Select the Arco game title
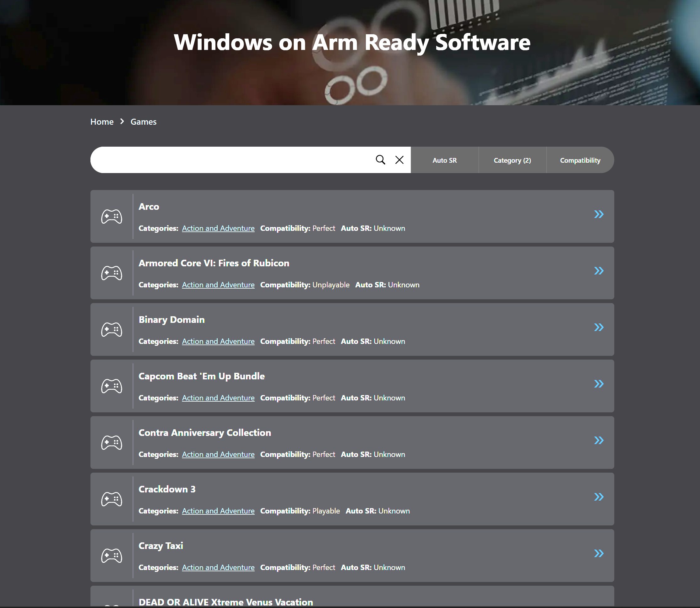Image resolution: width=700 pixels, height=608 pixels. pyautogui.click(x=149, y=207)
